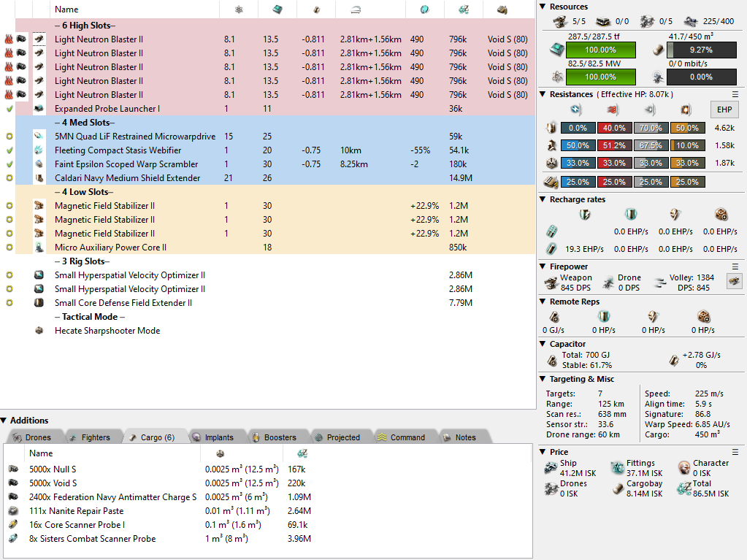Click the icon button right of Volley in Firepower

[x=733, y=281]
